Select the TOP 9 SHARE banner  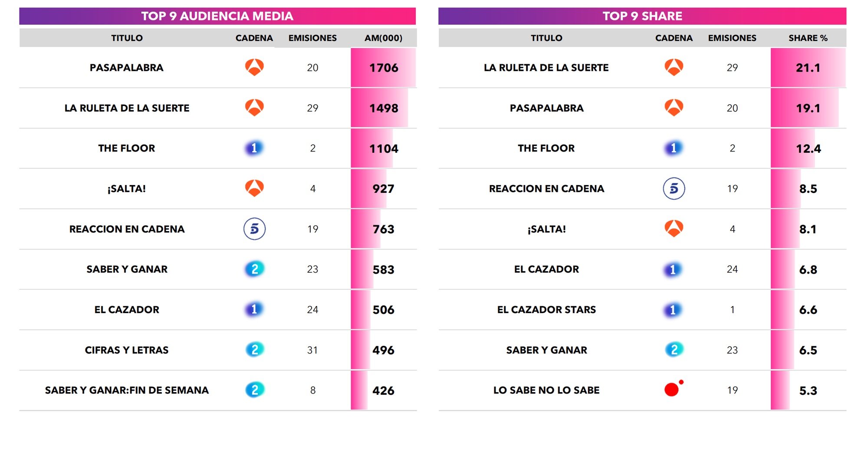coord(642,16)
